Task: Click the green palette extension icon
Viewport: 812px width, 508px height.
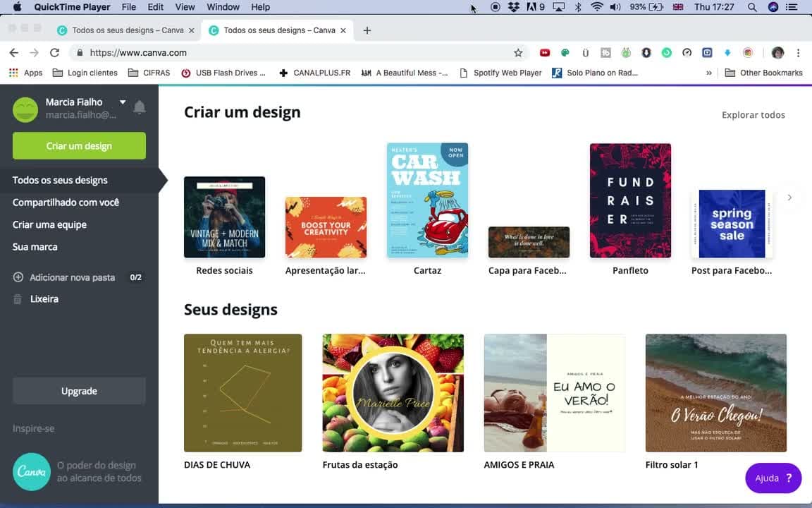Action: [565, 53]
